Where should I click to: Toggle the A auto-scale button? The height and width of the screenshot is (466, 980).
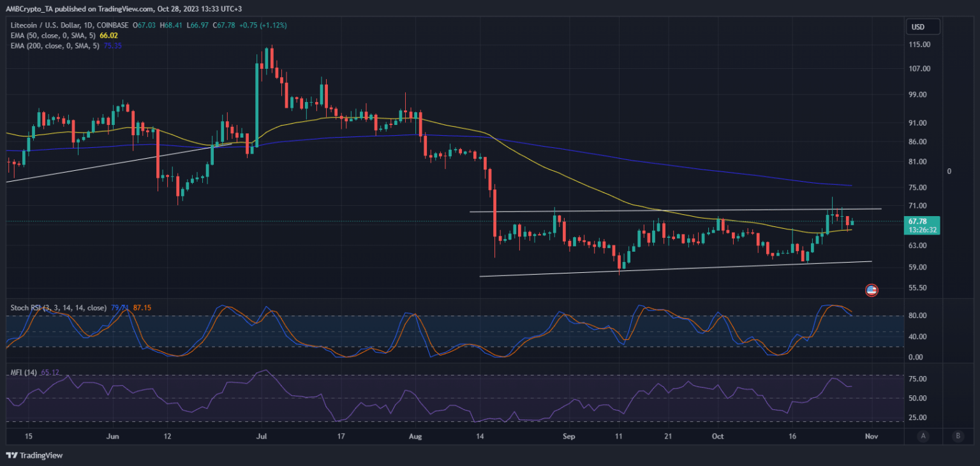(x=923, y=436)
